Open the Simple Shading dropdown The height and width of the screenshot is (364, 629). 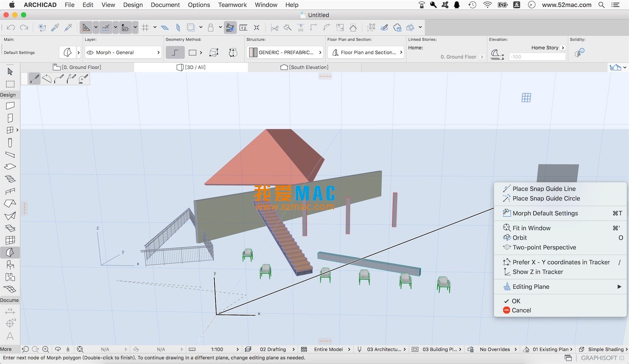tap(603, 349)
